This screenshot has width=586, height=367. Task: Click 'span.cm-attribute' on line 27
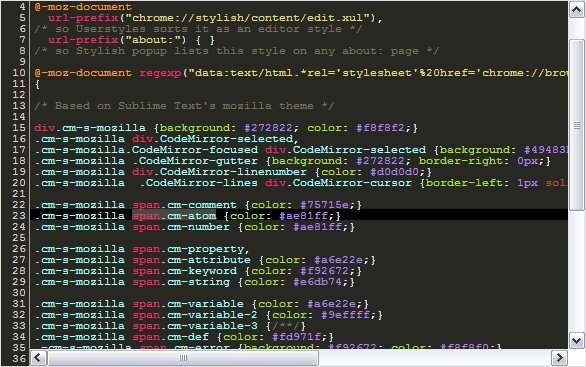[191, 260]
